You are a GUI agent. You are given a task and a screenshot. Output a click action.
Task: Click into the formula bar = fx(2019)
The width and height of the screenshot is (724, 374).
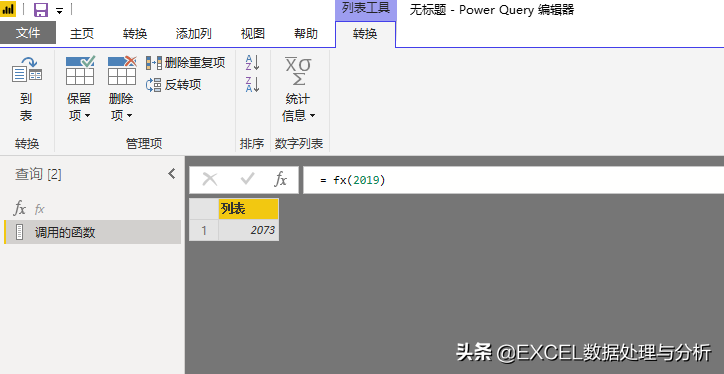(x=513, y=180)
